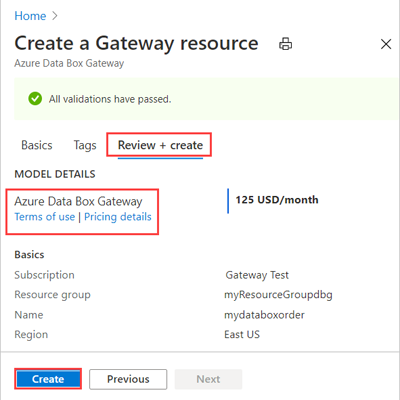Click the MODEL DETAILS heading
The image size is (400, 400).
[55, 174]
